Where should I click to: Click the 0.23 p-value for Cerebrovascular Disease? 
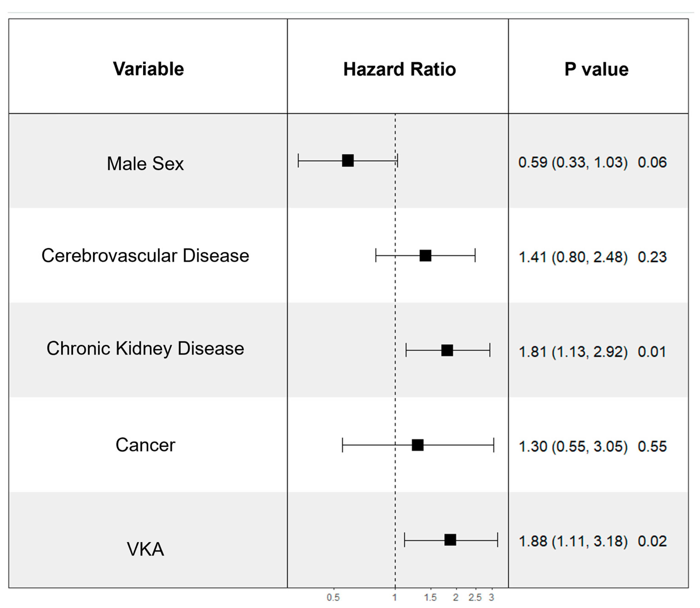coord(652,257)
